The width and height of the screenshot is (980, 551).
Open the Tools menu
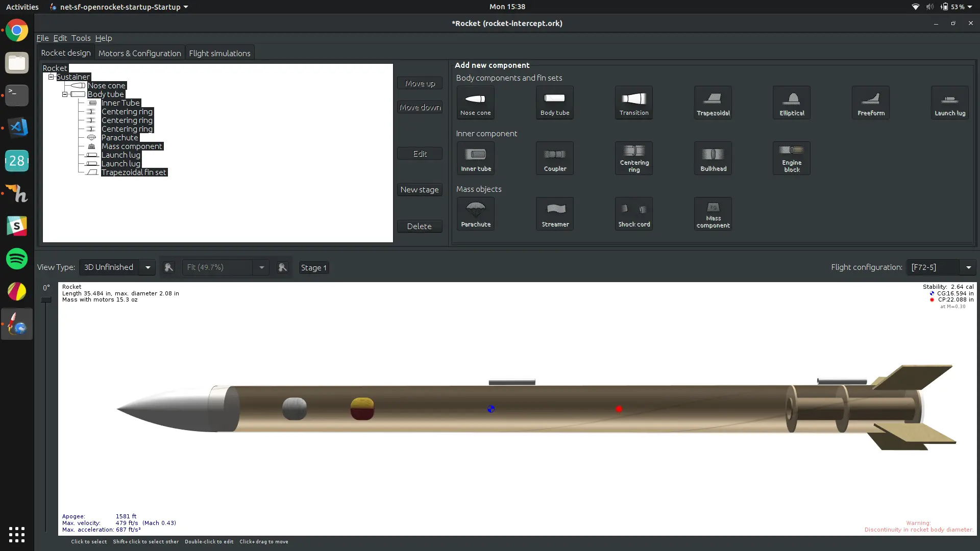81,38
